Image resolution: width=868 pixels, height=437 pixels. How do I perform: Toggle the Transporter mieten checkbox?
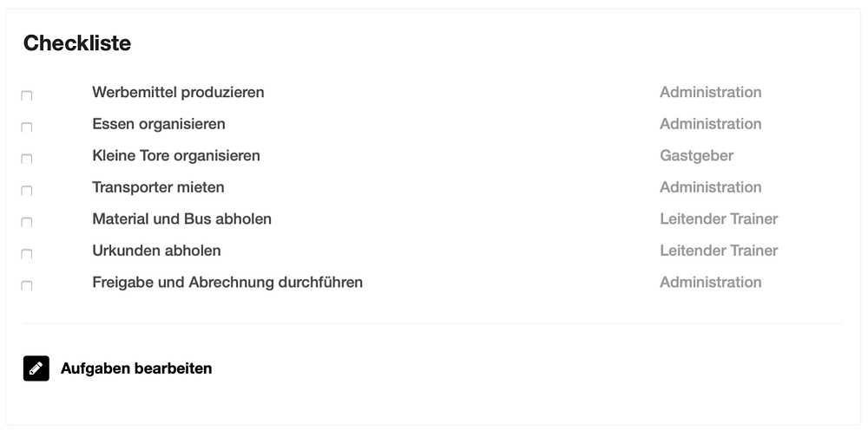[27, 190]
